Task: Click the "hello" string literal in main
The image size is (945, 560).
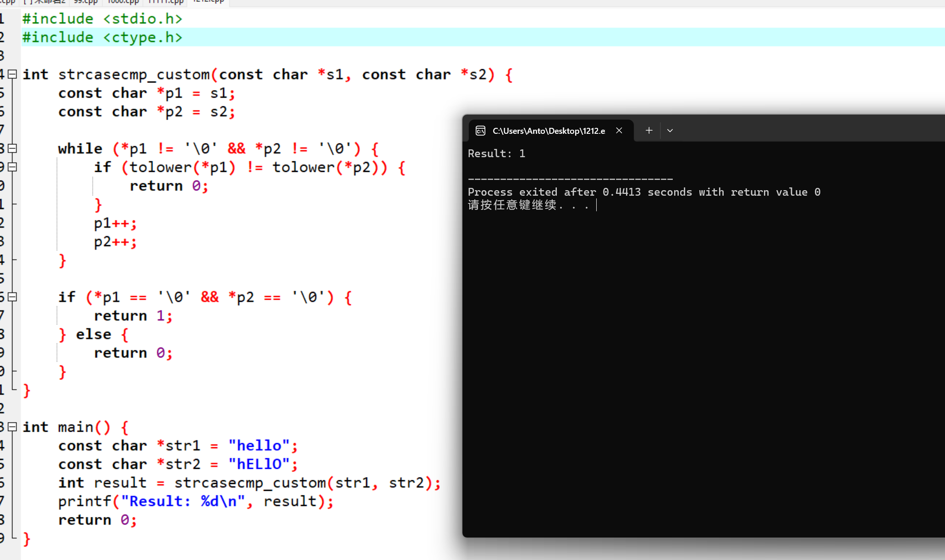Action: click(259, 445)
